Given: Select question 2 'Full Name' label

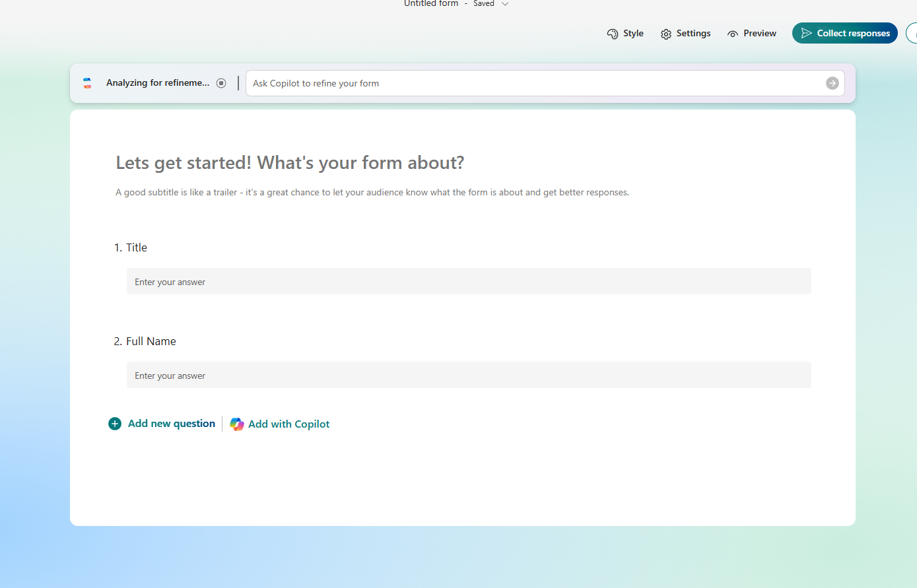Looking at the screenshot, I should point(151,341).
